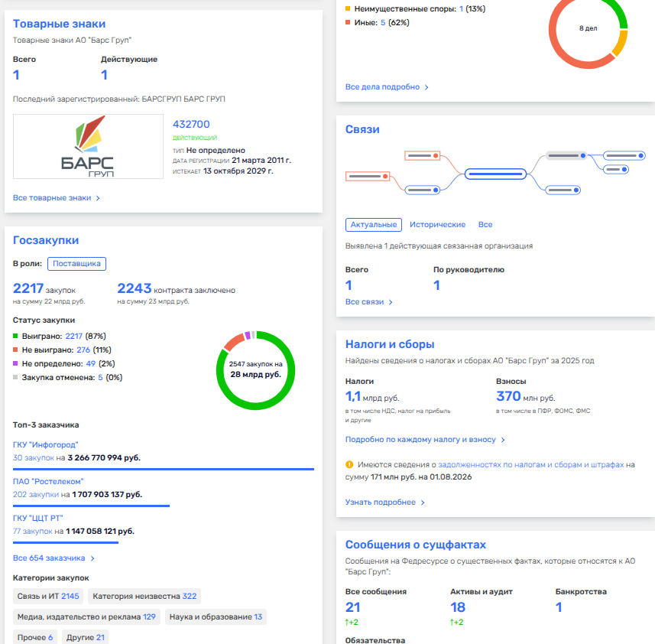Click chevron beside Все дела подробно
Screen dimensions: 655x644
426,87
